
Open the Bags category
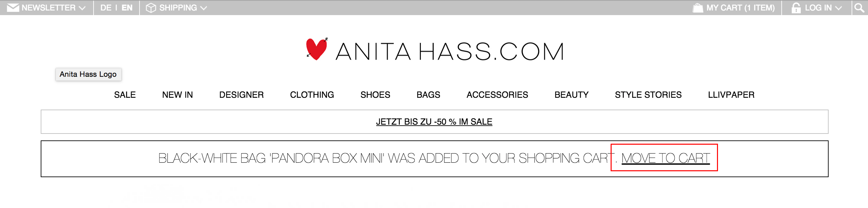428,95
